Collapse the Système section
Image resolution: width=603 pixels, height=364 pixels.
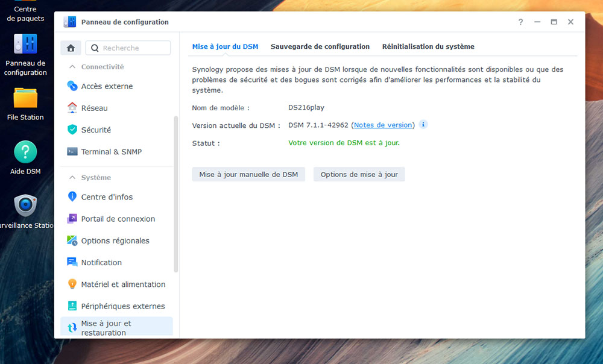[x=73, y=178]
